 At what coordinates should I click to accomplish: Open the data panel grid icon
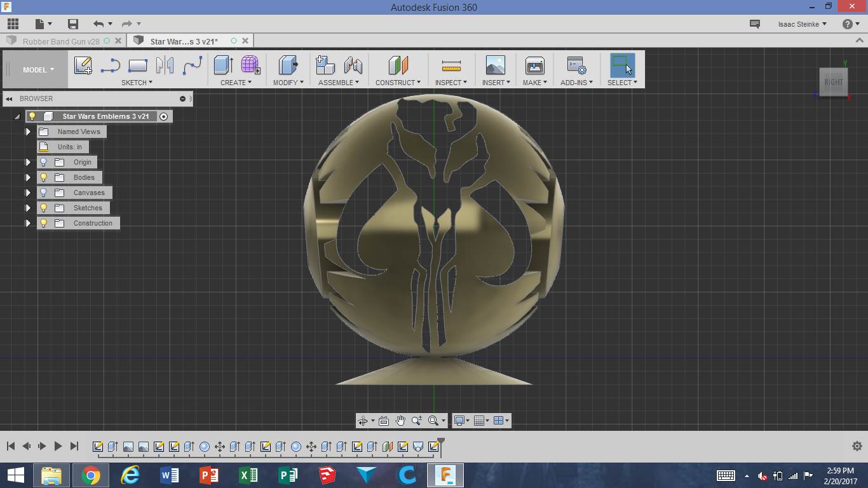pos(13,24)
